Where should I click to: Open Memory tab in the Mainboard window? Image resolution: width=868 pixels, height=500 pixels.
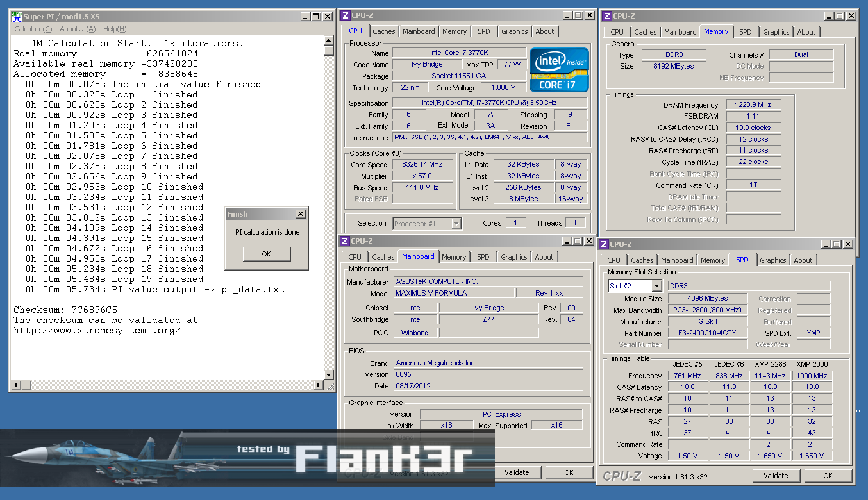(x=454, y=257)
